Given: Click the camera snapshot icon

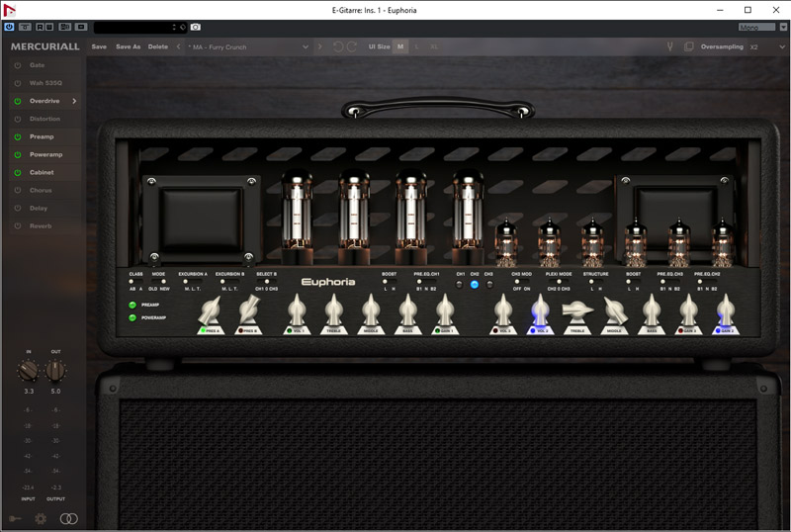Looking at the screenshot, I should coord(195,27).
